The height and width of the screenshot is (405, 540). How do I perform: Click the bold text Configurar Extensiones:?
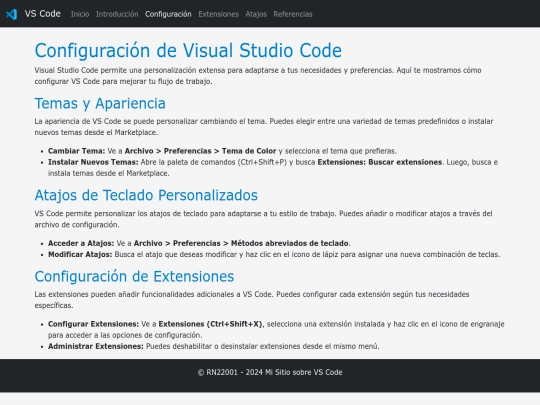[93, 324]
